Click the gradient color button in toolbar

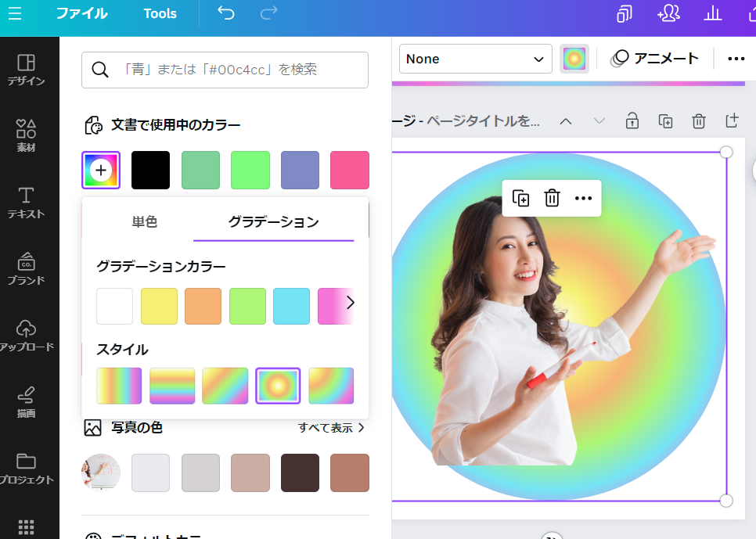coord(574,59)
